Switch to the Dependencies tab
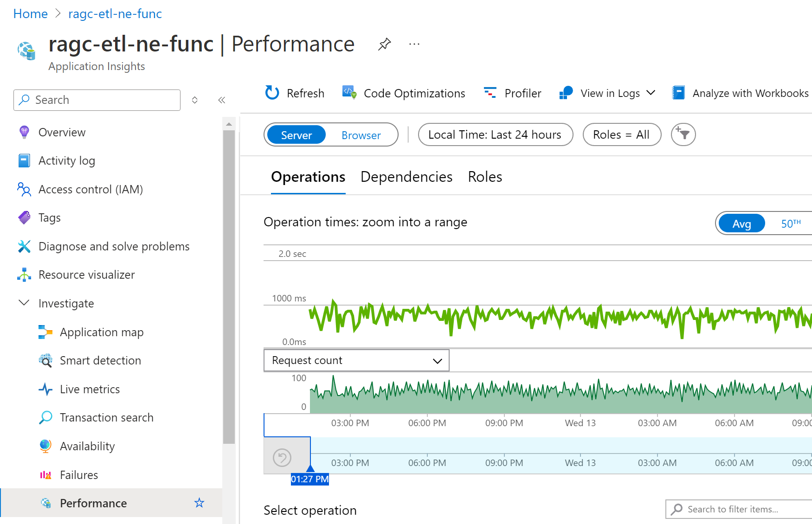Image resolution: width=812 pixels, height=524 pixels. coord(406,177)
